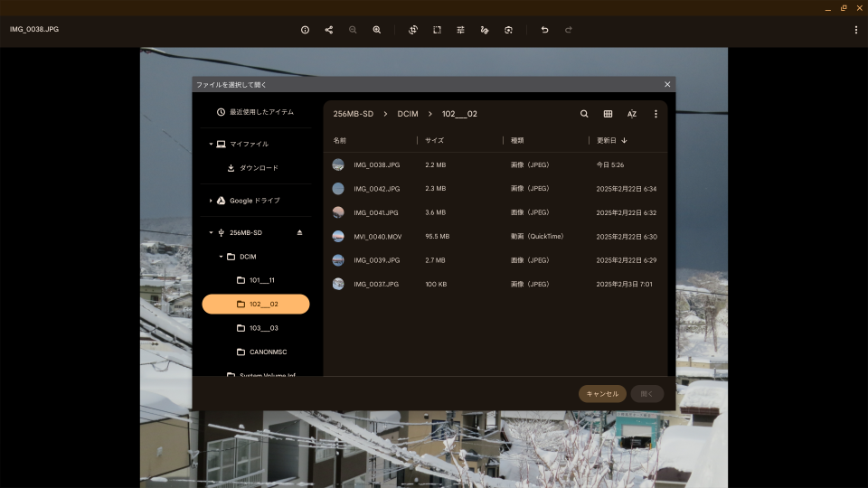Screen dimensions: 868x488
Task: Open the CANONMSC folder in sidebar
Action: pyautogui.click(x=268, y=352)
